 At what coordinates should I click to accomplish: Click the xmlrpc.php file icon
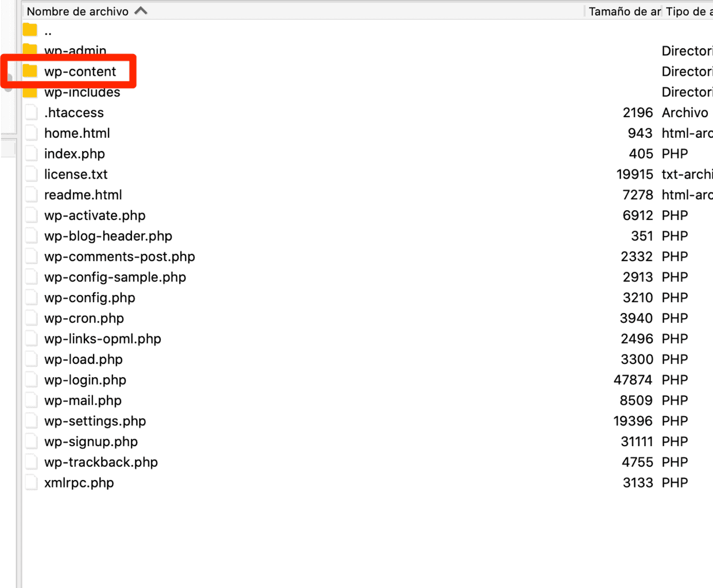pyautogui.click(x=32, y=483)
